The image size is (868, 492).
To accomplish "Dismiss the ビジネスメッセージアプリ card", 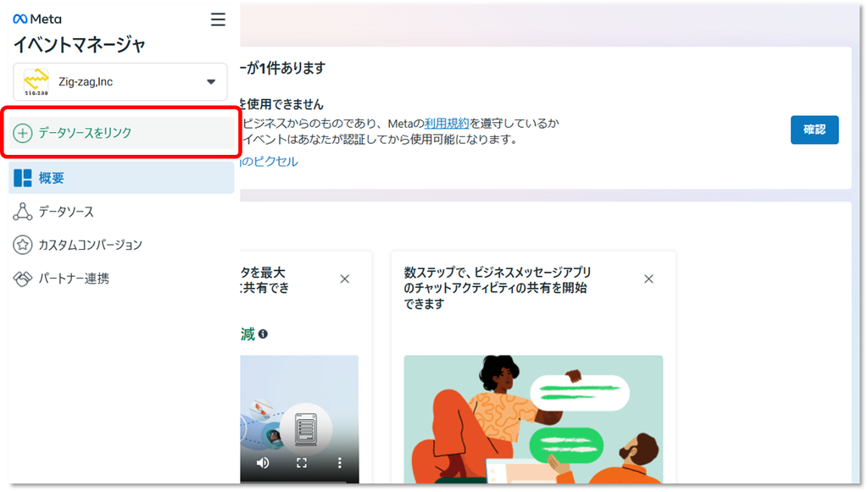I will coord(648,279).
